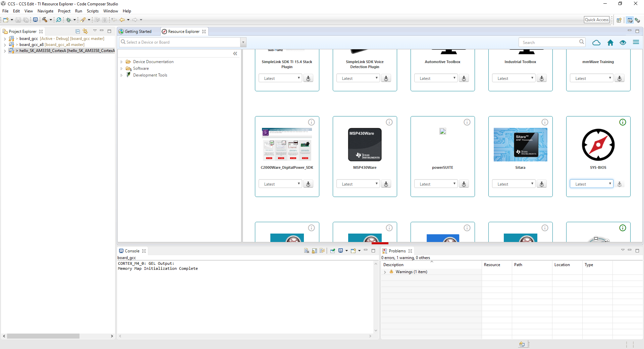Screen dimensions: 644x349
Task: Open Sitara version dropdown
Action: tap(514, 184)
